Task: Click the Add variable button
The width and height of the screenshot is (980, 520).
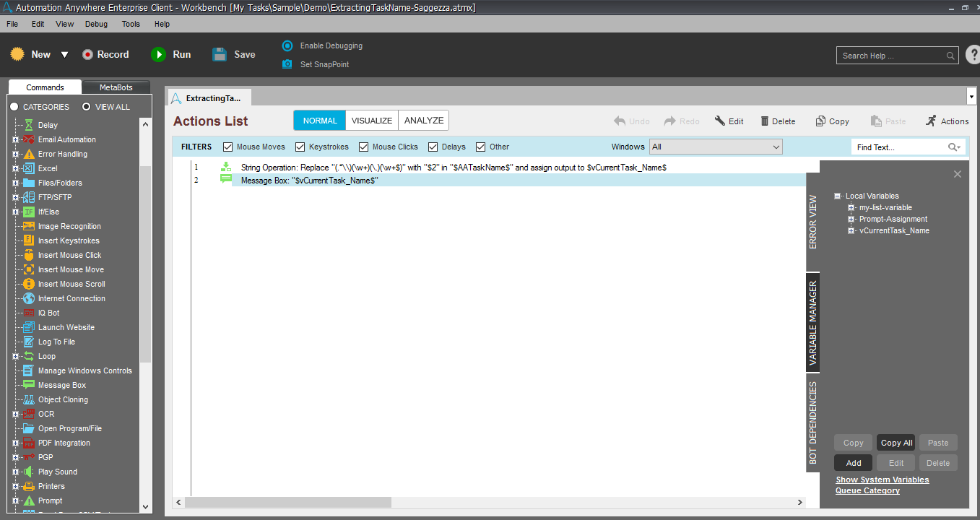Action: pos(853,463)
